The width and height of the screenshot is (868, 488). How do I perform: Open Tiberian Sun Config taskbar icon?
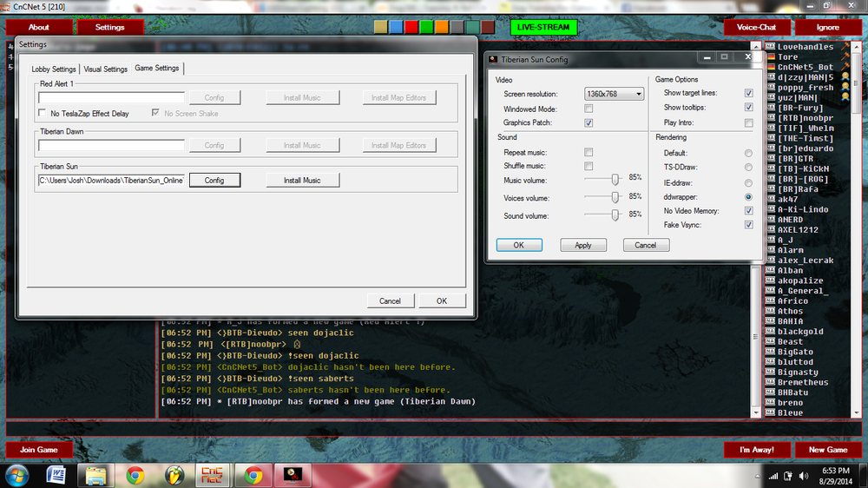pyautogui.click(x=293, y=475)
